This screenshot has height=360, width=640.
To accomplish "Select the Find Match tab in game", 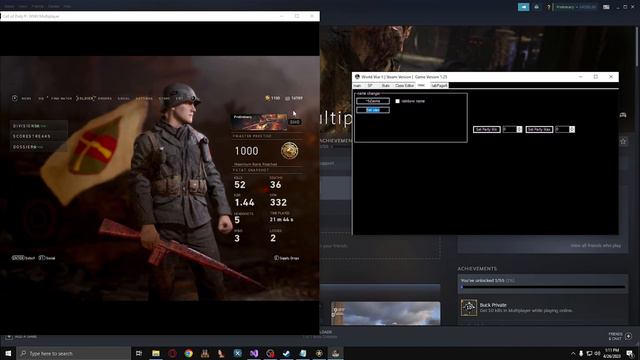I will pos(61,98).
